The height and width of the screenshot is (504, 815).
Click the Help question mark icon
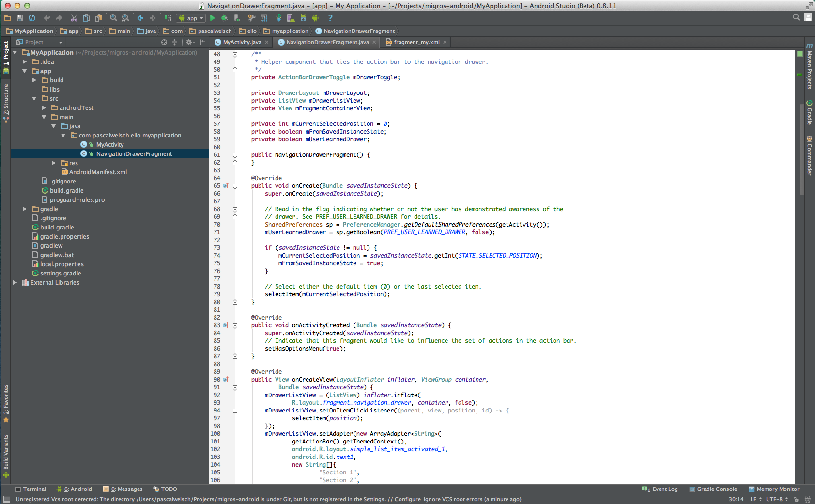pos(330,18)
